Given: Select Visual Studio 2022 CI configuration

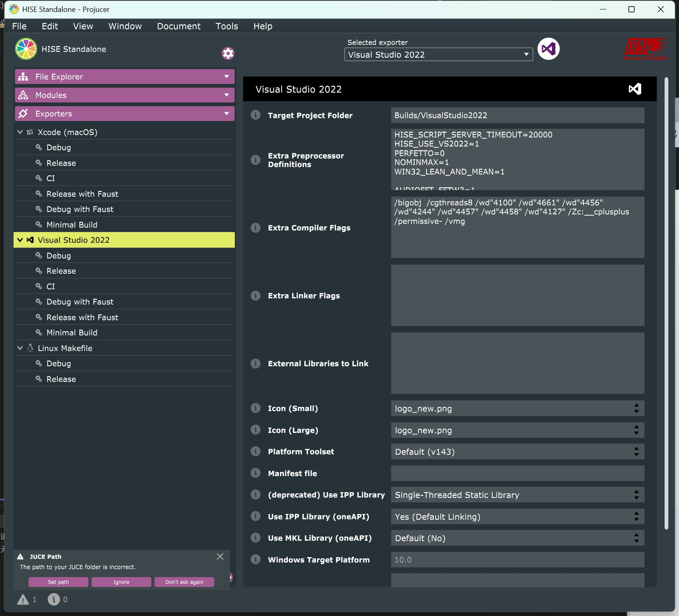Looking at the screenshot, I should [124, 286].
